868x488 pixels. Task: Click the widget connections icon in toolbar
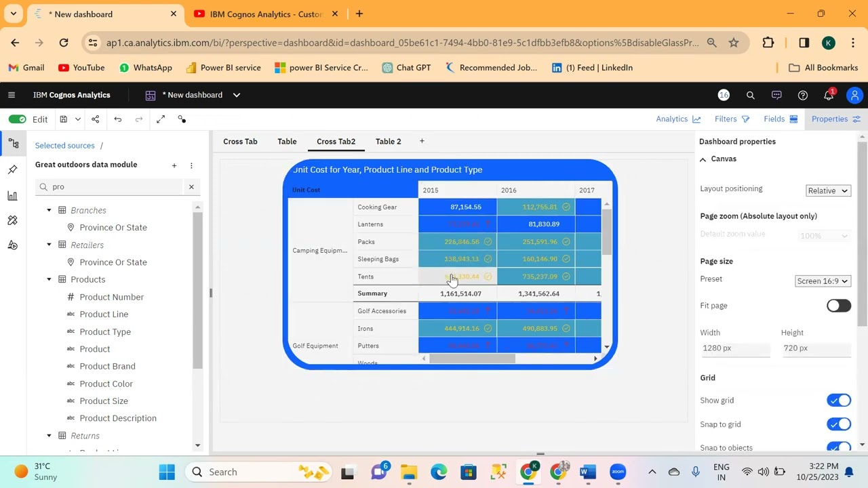(182, 119)
